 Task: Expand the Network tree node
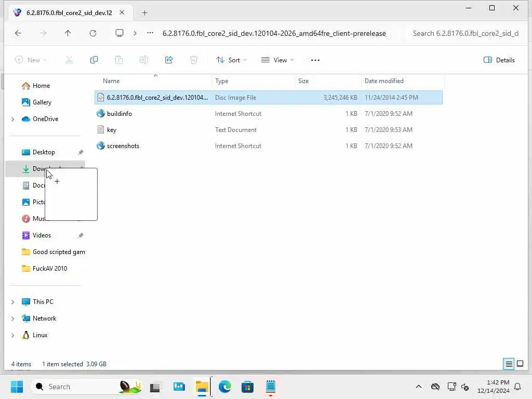pos(13,318)
